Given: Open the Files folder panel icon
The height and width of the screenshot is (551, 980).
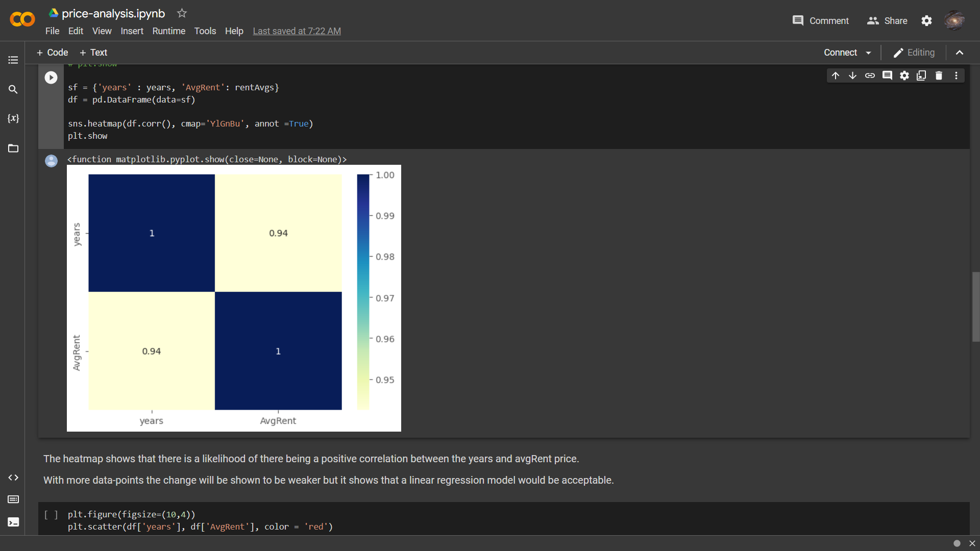Looking at the screenshot, I should coord(13,148).
